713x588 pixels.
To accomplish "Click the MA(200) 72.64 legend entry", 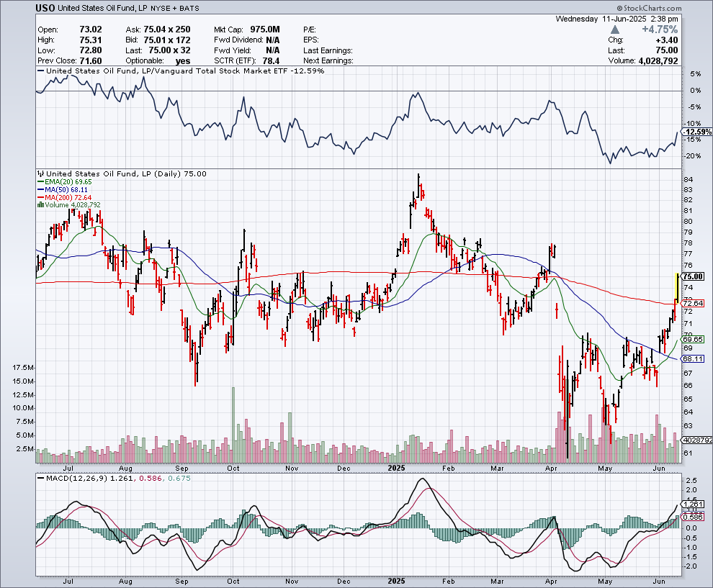I will pos(65,198).
